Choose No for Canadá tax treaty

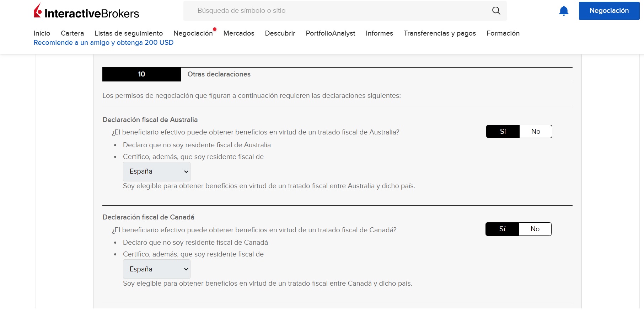pyautogui.click(x=535, y=229)
